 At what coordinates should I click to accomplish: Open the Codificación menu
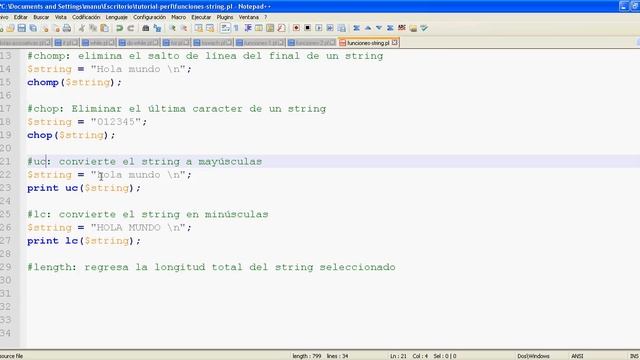(x=86, y=17)
